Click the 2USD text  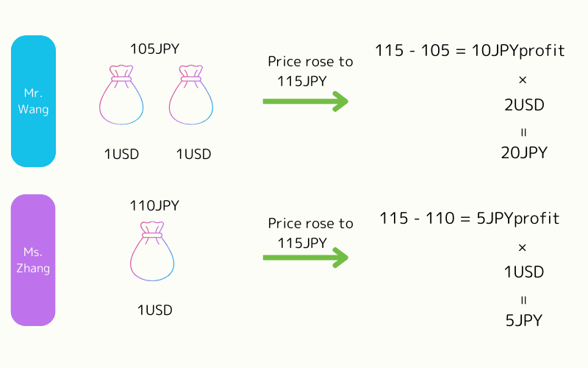(523, 105)
